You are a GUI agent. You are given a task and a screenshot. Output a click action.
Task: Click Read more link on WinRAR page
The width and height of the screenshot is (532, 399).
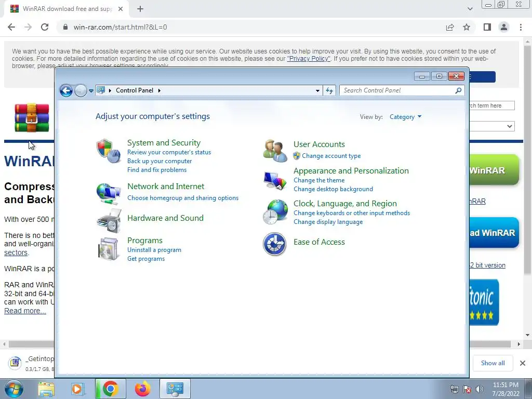(x=25, y=311)
